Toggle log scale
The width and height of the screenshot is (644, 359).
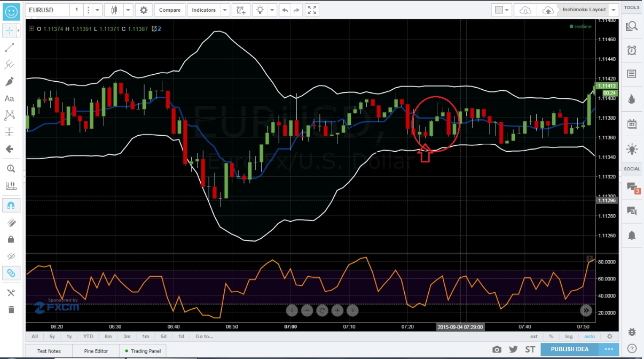tap(569, 337)
